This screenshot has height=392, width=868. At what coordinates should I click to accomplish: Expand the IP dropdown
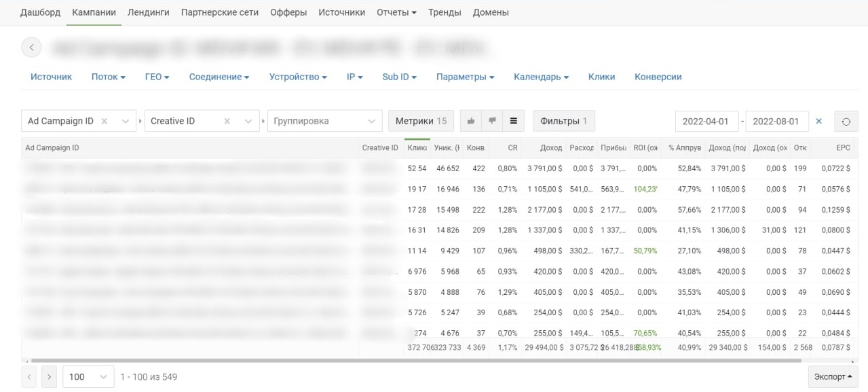tap(355, 77)
